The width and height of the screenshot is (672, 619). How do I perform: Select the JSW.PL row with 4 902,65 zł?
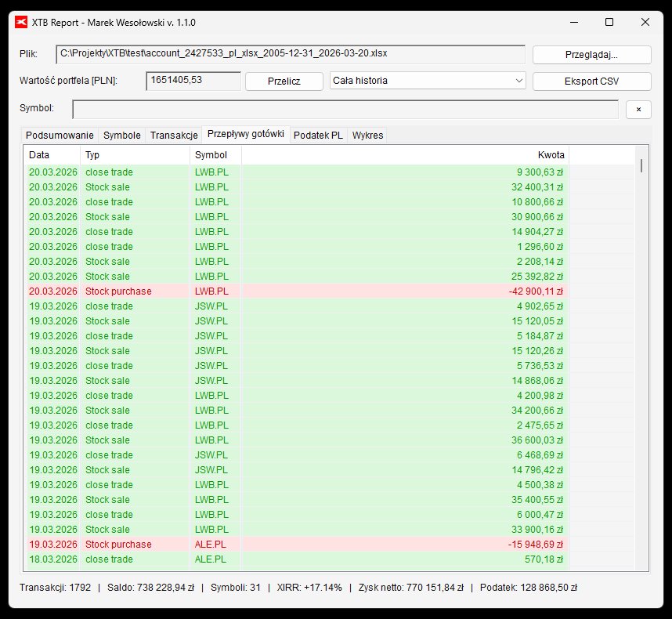click(296, 306)
